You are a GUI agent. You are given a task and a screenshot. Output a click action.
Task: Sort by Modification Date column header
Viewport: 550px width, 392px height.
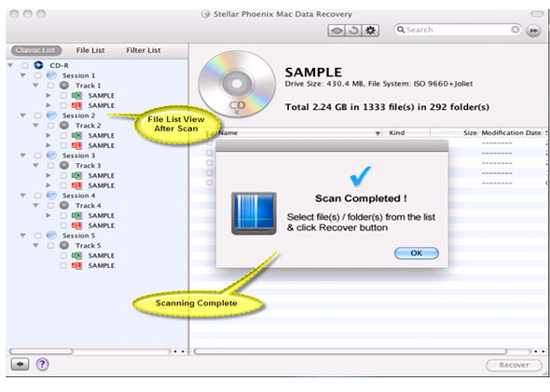click(511, 133)
